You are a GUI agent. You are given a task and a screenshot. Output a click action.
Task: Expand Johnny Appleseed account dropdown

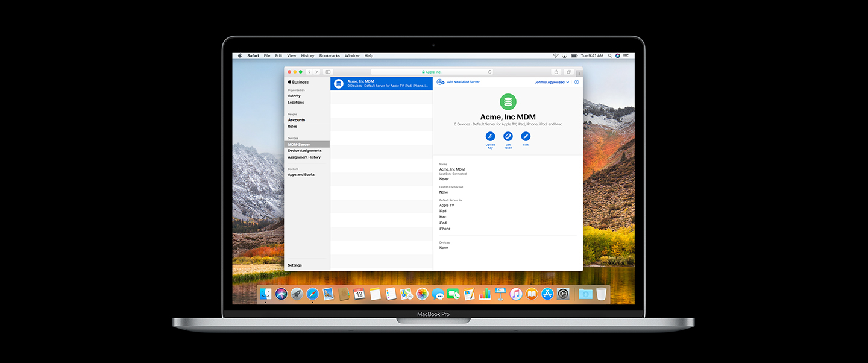pyautogui.click(x=552, y=82)
